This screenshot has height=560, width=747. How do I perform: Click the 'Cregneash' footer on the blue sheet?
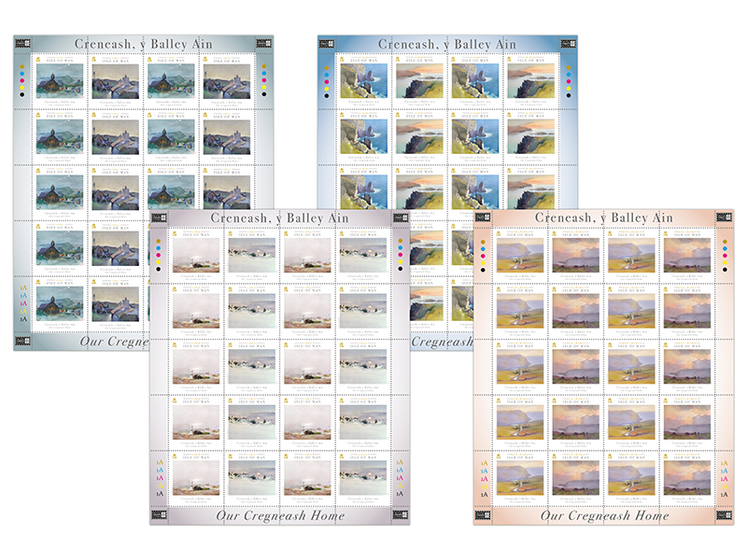coord(442,342)
